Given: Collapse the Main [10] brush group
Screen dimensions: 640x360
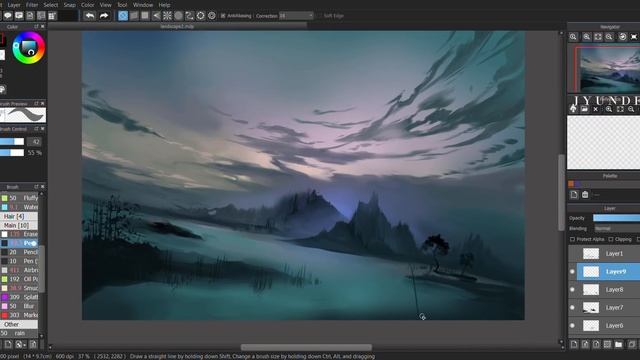Looking at the screenshot, I should pos(19,225).
